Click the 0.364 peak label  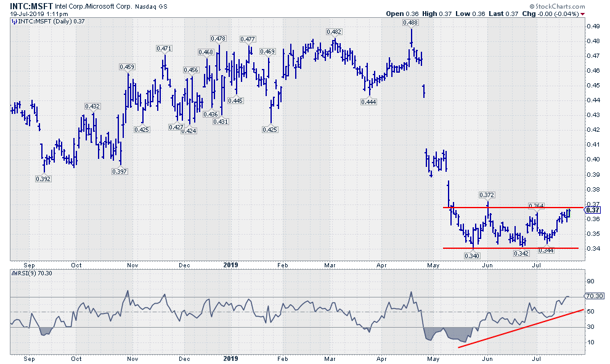(x=536, y=205)
